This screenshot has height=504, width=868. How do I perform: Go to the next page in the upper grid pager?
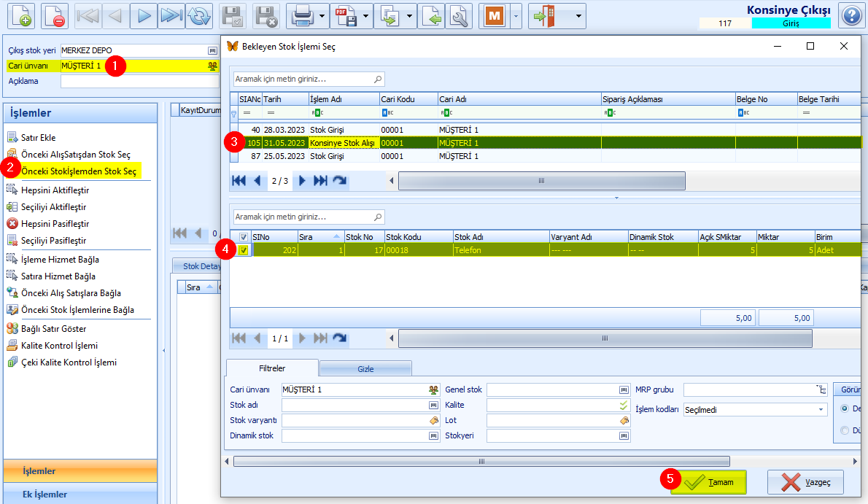[x=302, y=181]
